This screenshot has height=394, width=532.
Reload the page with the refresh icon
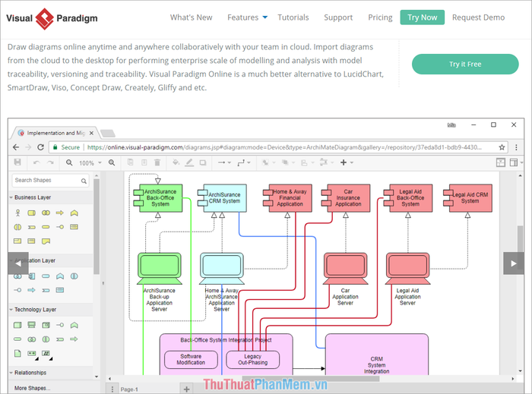point(41,147)
